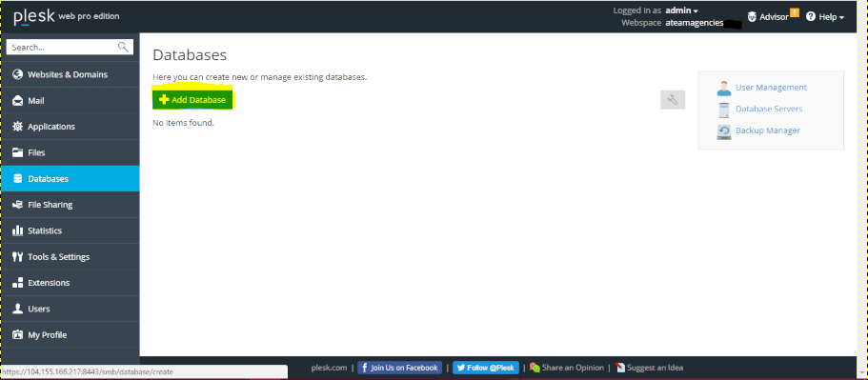Click the ateamagencies webspace name

(x=695, y=23)
